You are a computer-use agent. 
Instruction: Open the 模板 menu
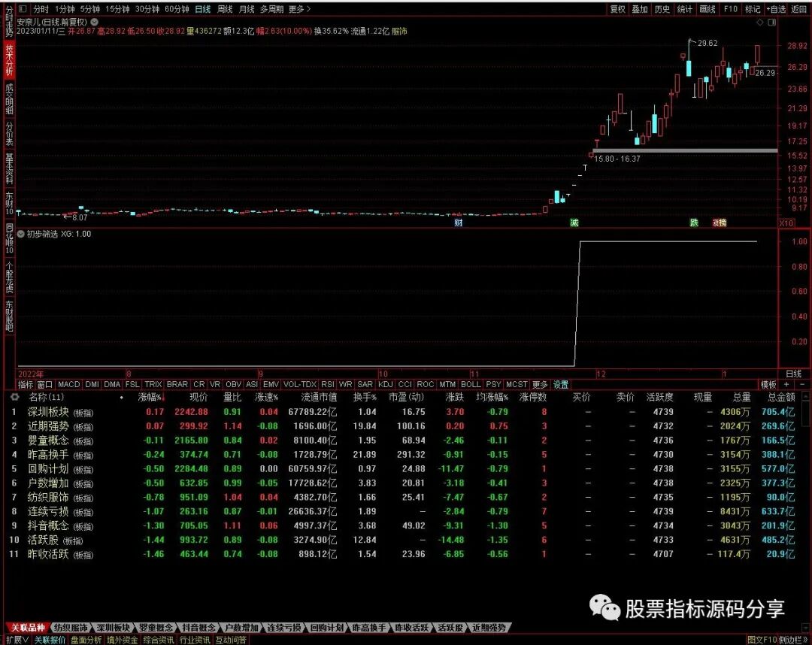point(768,385)
